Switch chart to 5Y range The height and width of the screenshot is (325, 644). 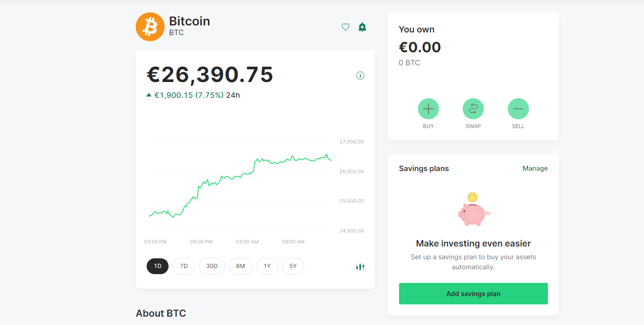click(x=293, y=266)
